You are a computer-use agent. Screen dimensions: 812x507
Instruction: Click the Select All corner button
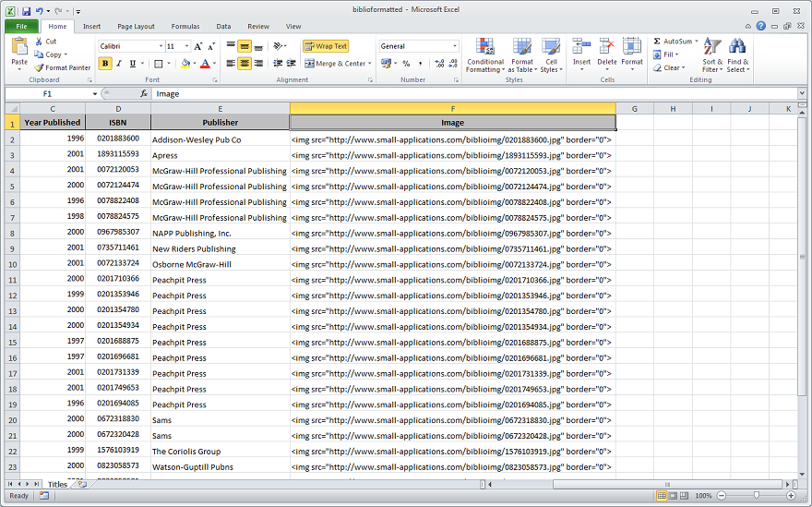12,108
